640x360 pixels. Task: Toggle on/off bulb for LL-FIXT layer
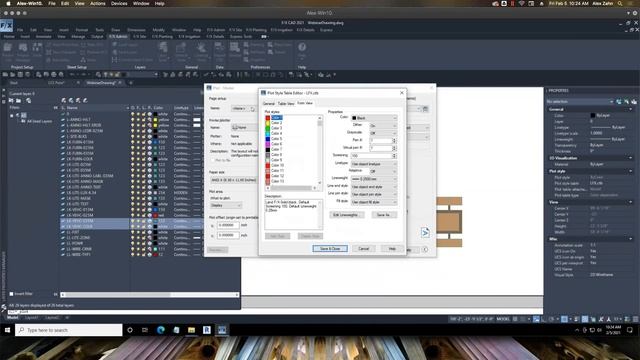(133, 232)
